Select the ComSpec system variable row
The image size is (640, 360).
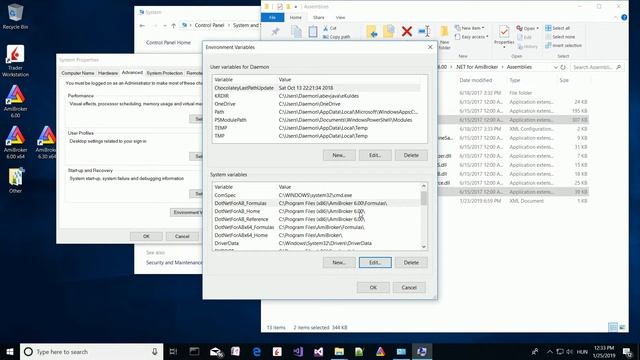coord(316,195)
